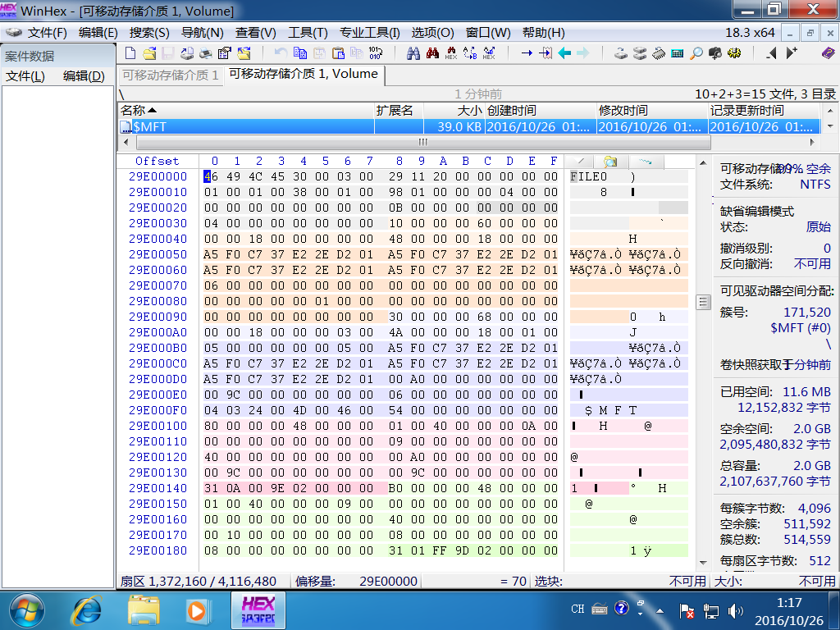Viewport: 840px width, 630px height.
Task: Click the wavy arrow button above the text column
Action: coord(646,161)
